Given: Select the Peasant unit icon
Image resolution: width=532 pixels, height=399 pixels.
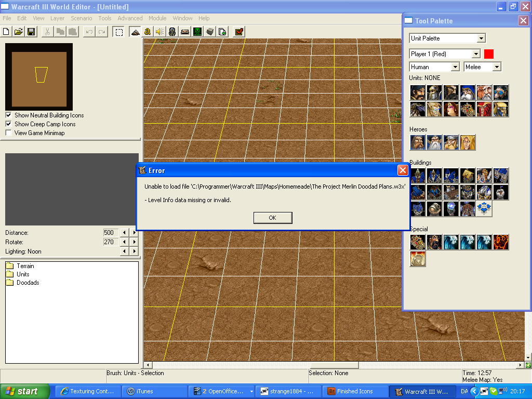Looking at the screenshot, I should (x=418, y=92).
